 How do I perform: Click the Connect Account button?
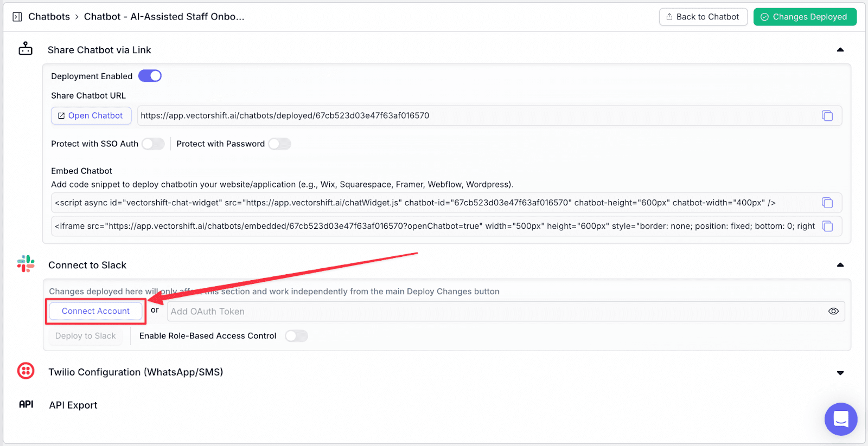pos(95,311)
